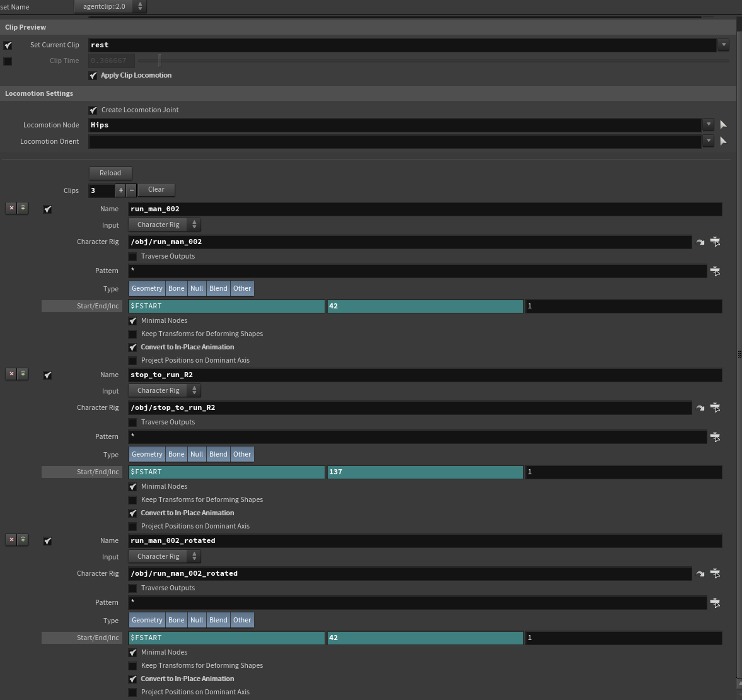Click the Character Rig path /obj/stop_to_run_R2
This screenshot has width=742, height=700.
click(410, 407)
